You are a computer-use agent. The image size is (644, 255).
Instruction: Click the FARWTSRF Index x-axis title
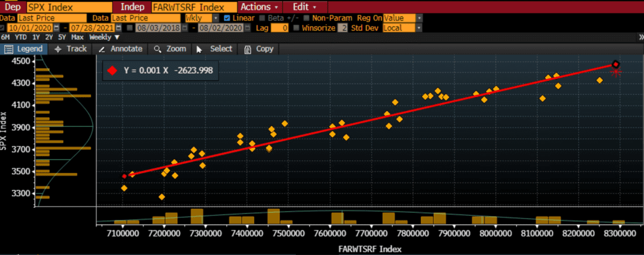369,249
